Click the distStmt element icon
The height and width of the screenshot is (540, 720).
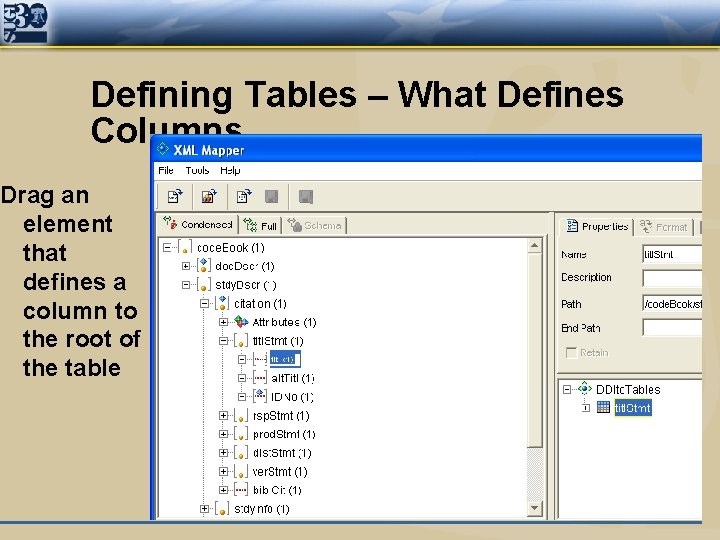(x=241, y=453)
